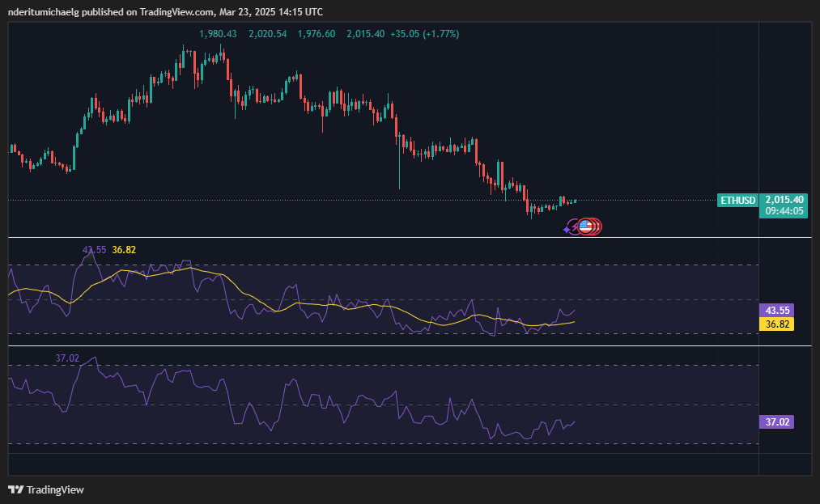Click the 37.02 legend value in the lower pane
Screen dimensions: 820x504
pyautogui.click(x=67, y=358)
